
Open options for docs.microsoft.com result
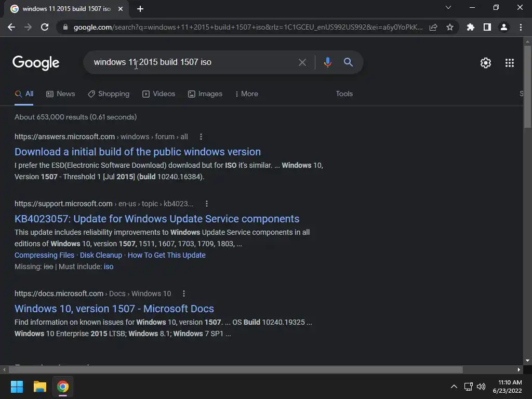(x=184, y=294)
